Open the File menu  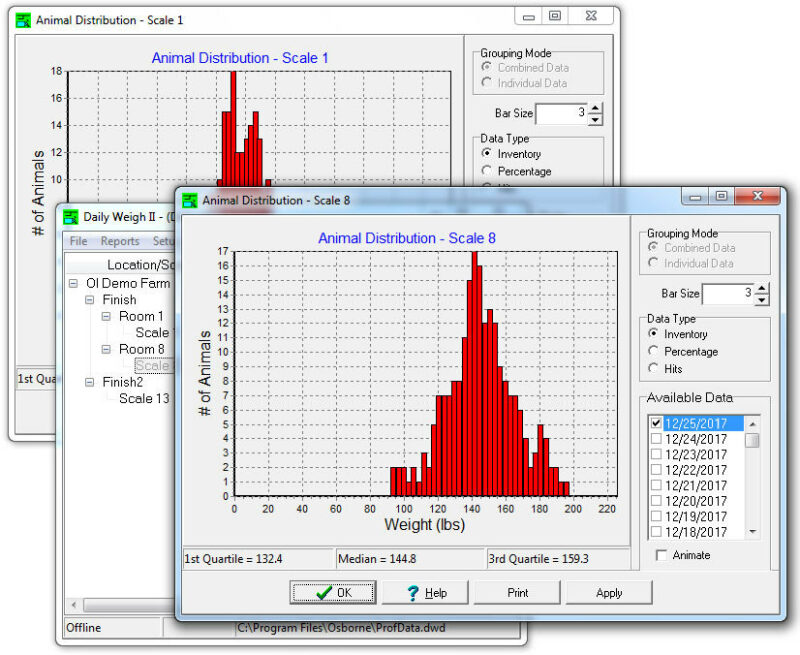[x=78, y=241]
